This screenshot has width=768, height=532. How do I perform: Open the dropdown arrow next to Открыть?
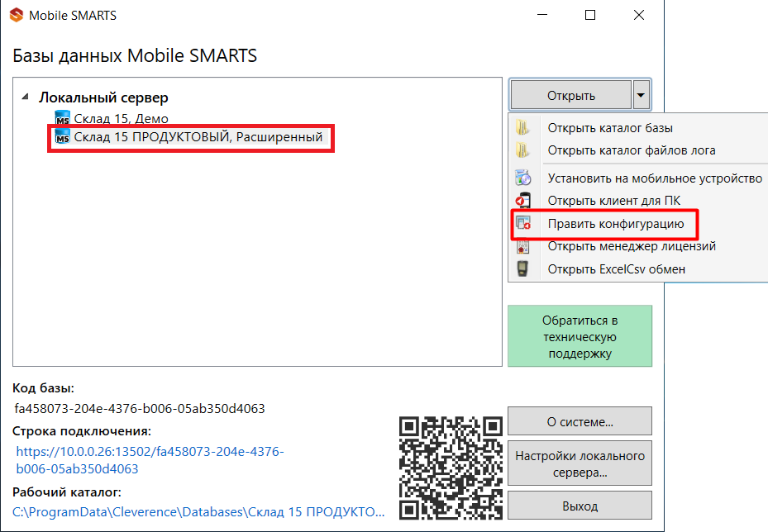tap(641, 95)
